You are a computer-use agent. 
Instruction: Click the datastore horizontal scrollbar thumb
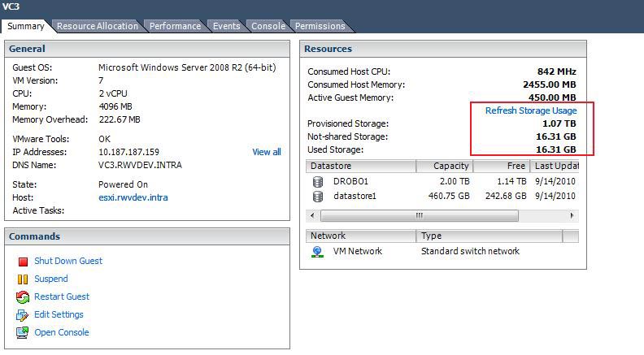pos(419,216)
